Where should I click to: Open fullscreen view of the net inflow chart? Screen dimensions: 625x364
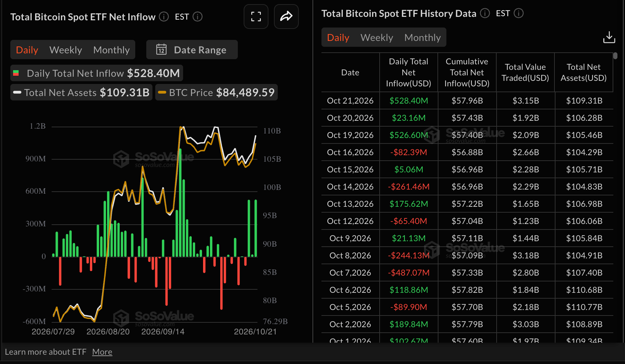click(x=256, y=17)
